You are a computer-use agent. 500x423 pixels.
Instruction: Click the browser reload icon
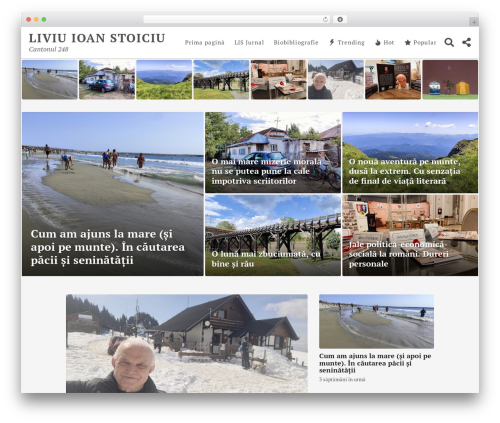[x=325, y=19]
